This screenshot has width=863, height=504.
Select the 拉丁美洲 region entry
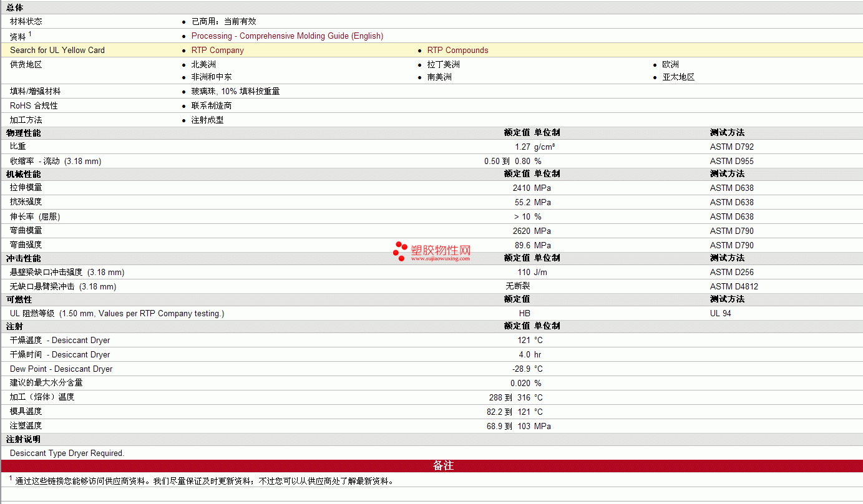click(x=444, y=65)
